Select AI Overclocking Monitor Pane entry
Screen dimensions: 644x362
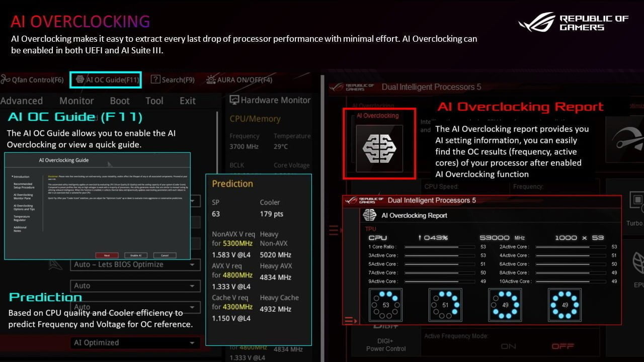[23, 196]
